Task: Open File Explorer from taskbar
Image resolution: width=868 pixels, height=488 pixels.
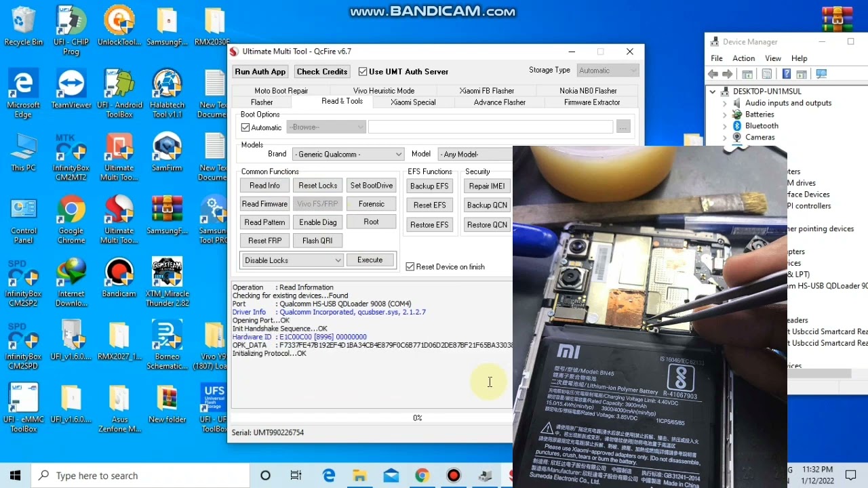Action: click(x=359, y=476)
